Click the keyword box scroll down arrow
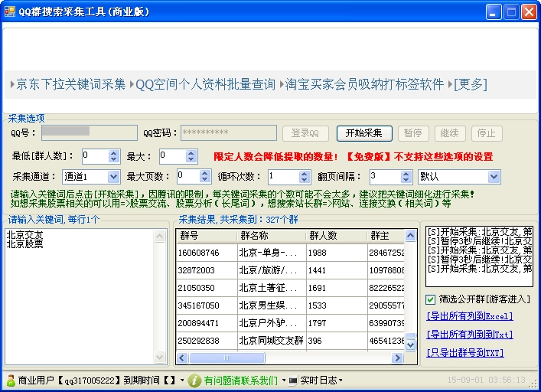Screen dimensions: 541x392 [159, 357]
